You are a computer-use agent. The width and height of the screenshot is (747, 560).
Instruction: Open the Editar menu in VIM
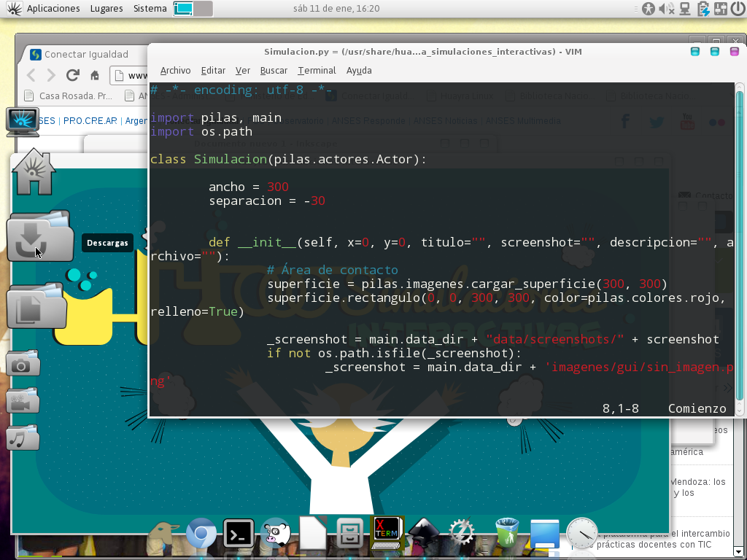pos(213,71)
